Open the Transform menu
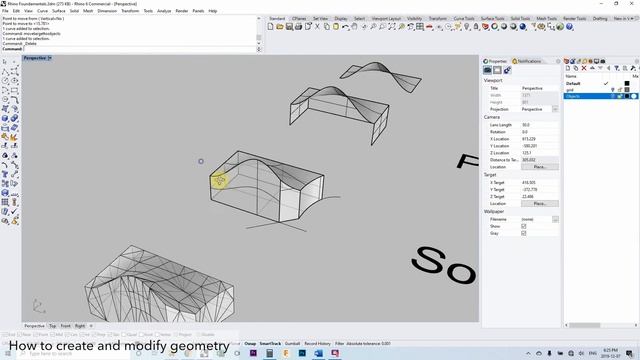Screen dimensions: 640x360 130,11
